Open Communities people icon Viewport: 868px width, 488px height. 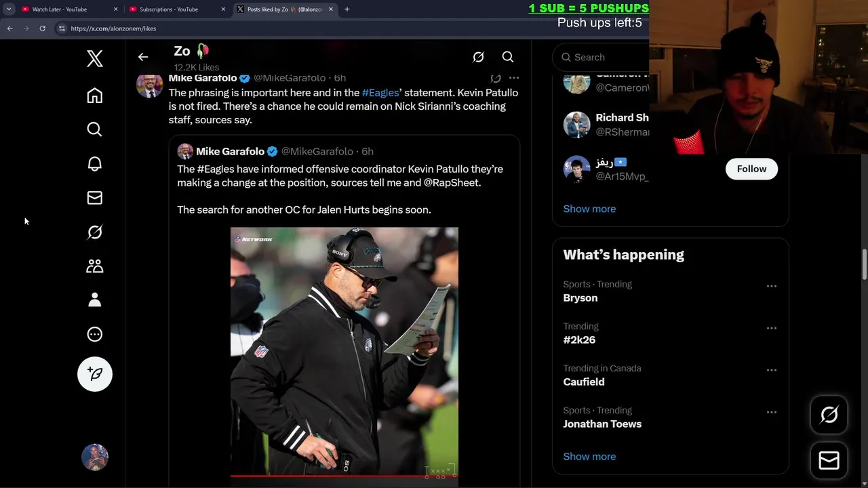tap(95, 266)
